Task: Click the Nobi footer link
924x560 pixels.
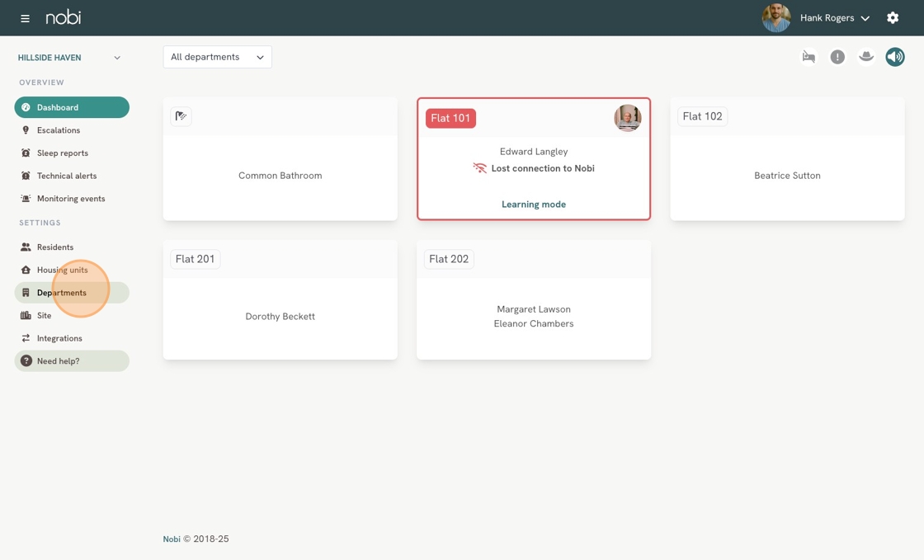Action: (172, 539)
